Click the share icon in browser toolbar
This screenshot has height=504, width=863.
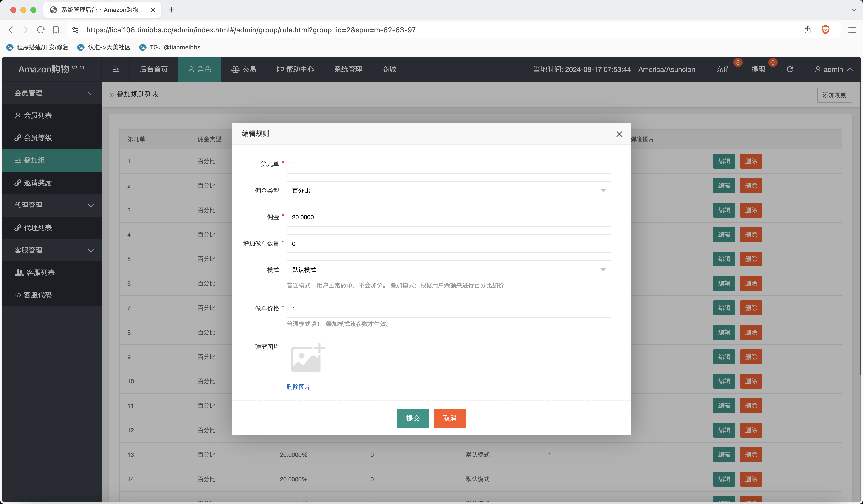(807, 30)
